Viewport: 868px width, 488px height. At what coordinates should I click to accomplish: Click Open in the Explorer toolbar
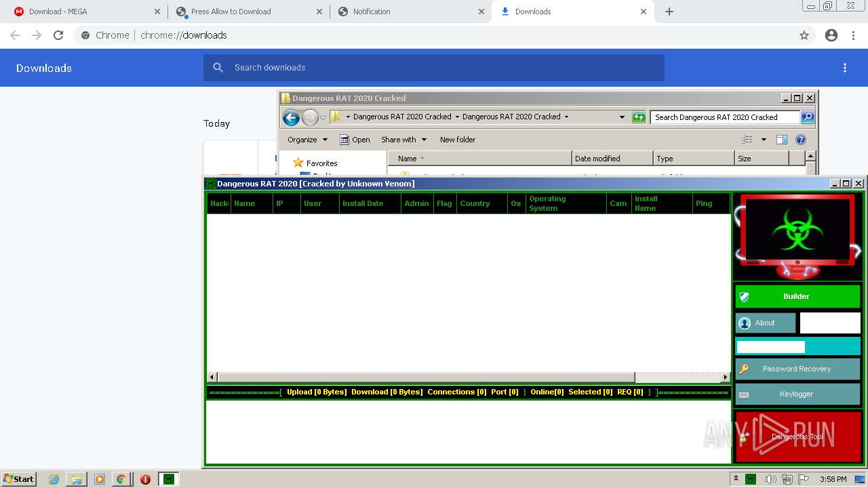(355, 140)
